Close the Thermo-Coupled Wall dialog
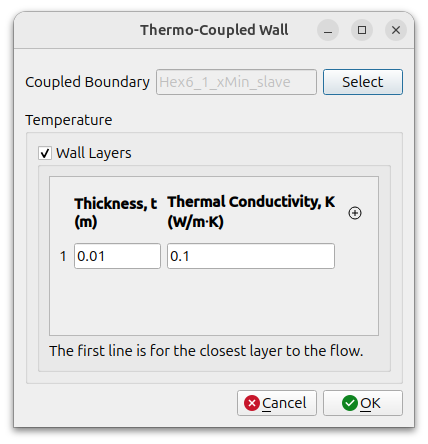This screenshot has height=444, width=428. pyautogui.click(x=396, y=30)
